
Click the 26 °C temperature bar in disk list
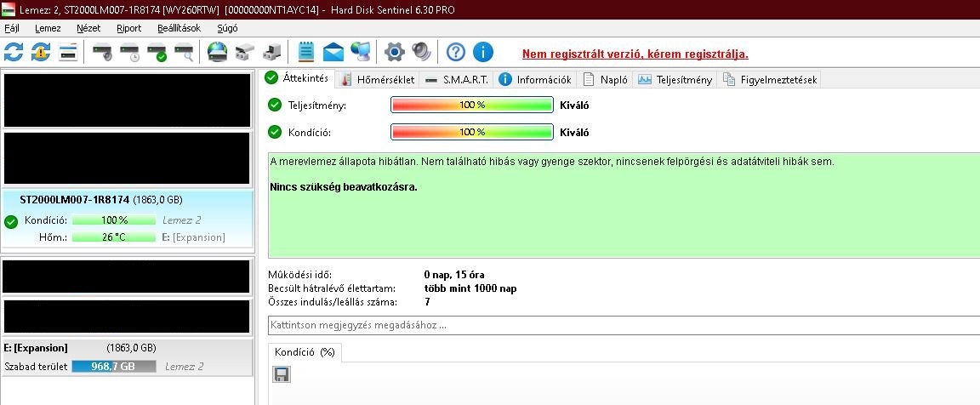tap(114, 237)
